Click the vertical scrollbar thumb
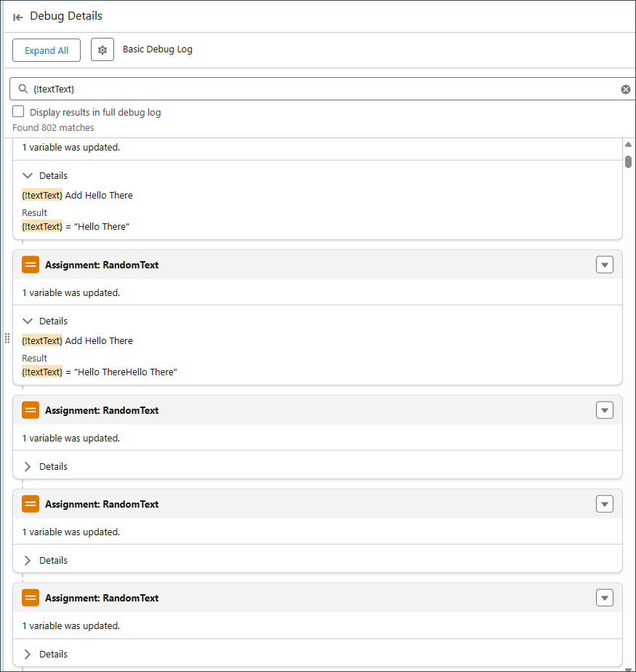The image size is (636, 672). pyautogui.click(x=628, y=162)
